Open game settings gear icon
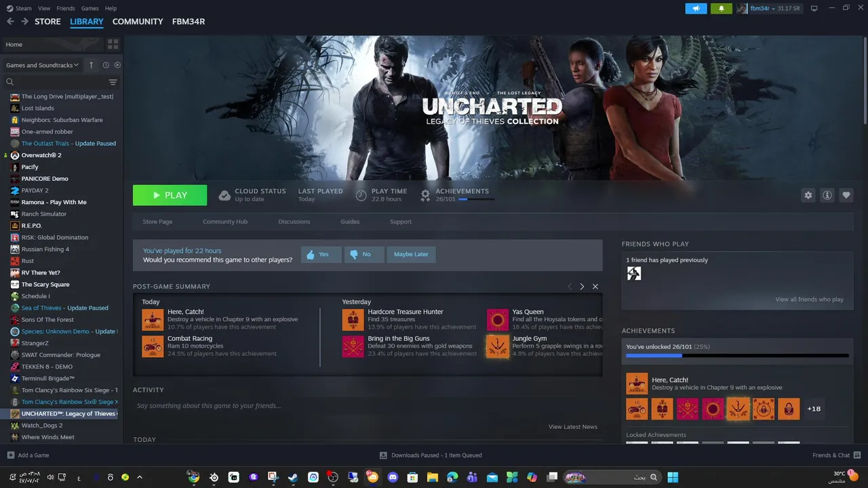 [x=808, y=195]
